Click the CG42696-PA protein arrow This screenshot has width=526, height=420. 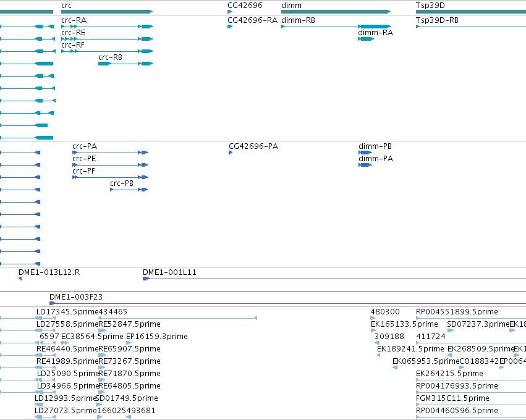pos(231,153)
